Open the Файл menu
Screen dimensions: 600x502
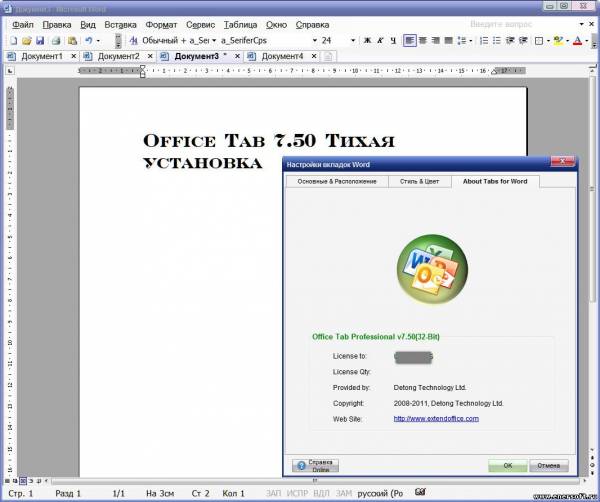23,25
